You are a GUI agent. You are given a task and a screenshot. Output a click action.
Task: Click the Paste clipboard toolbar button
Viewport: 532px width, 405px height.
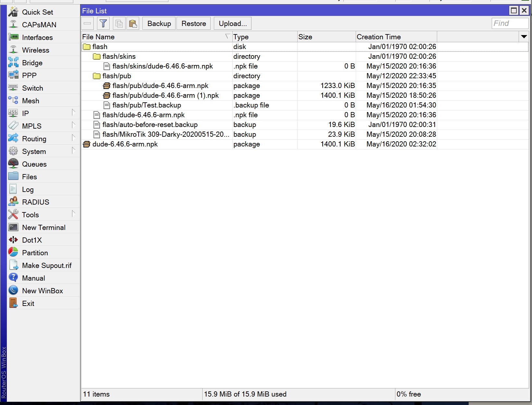pos(133,23)
